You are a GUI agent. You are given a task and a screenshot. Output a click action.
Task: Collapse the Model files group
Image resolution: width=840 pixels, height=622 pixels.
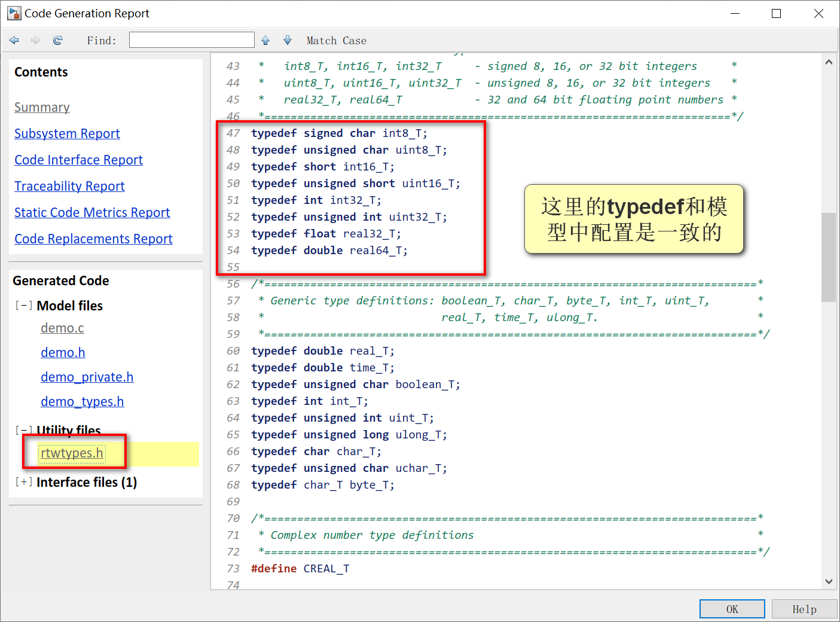pos(24,306)
